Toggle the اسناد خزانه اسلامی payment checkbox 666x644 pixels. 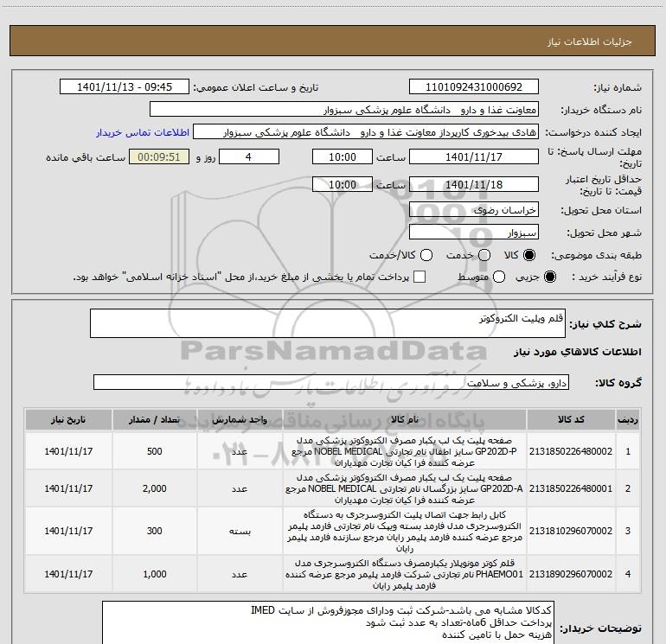(419, 277)
